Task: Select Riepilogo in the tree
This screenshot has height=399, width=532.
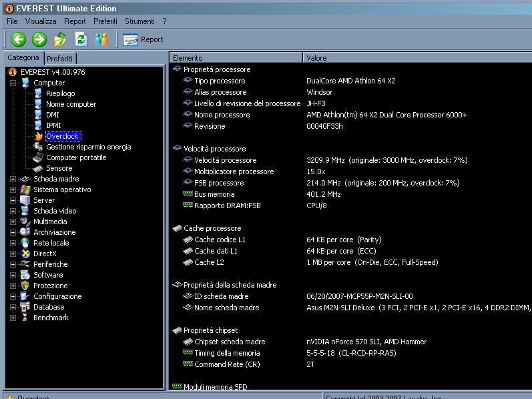Action: coord(60,93)
